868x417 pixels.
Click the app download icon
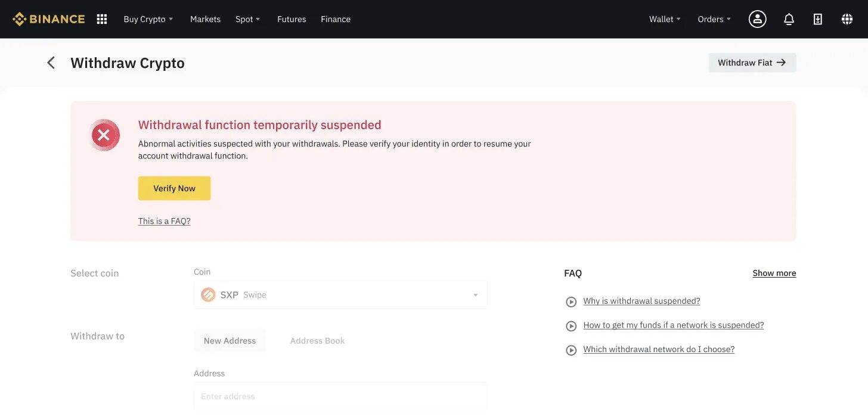[x=818, y=19]
